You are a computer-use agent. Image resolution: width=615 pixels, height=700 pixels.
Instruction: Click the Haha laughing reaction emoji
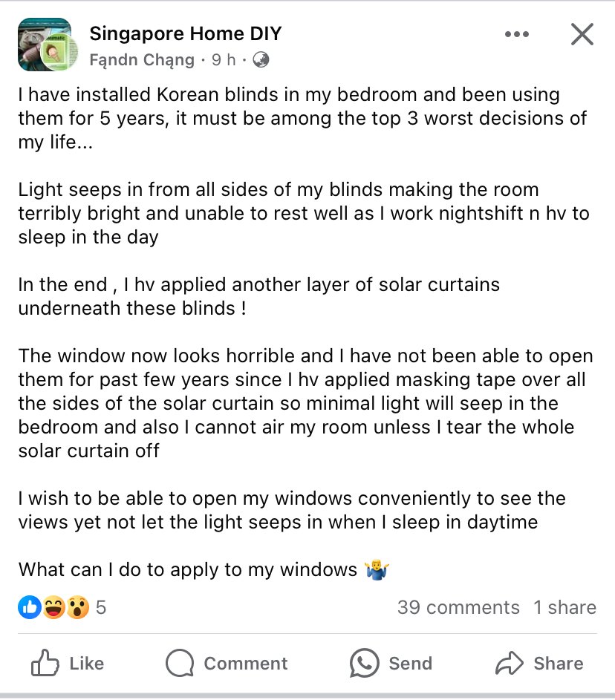click(53, 608)
